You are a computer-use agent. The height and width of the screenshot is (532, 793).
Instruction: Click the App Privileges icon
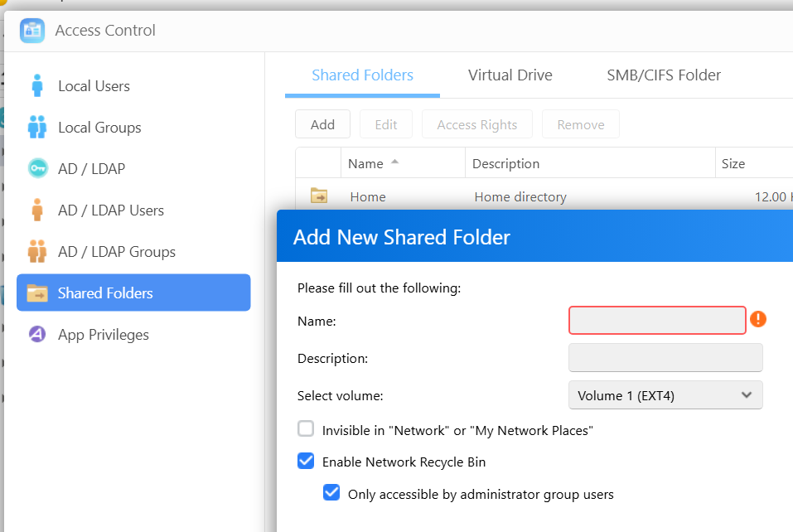(36, 335)
